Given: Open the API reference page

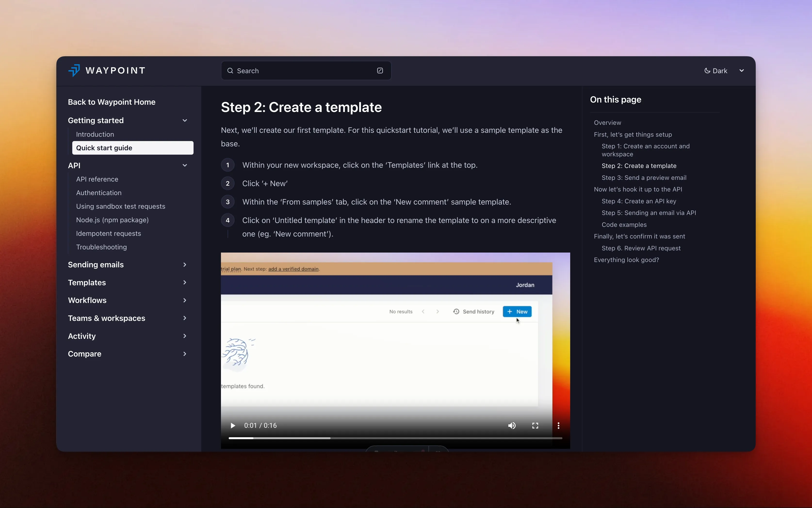Looking at the screenshot, I should pos(97,179).
